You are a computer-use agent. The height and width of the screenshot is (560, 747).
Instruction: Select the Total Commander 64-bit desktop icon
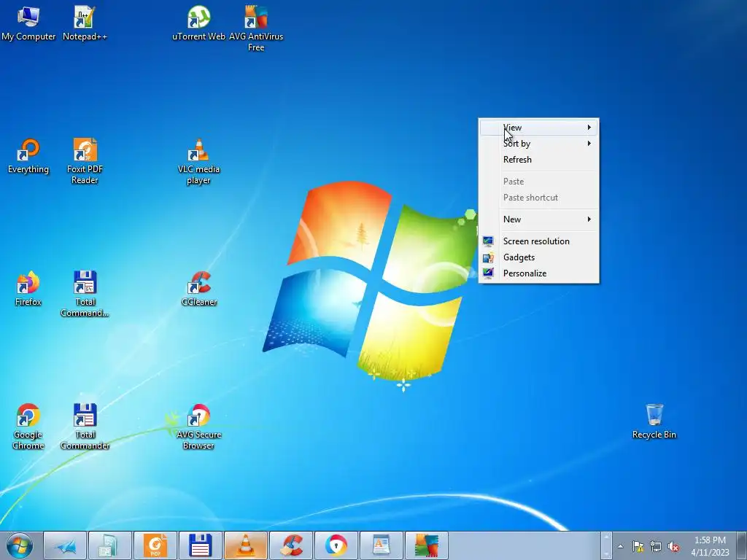click(85, 294)
